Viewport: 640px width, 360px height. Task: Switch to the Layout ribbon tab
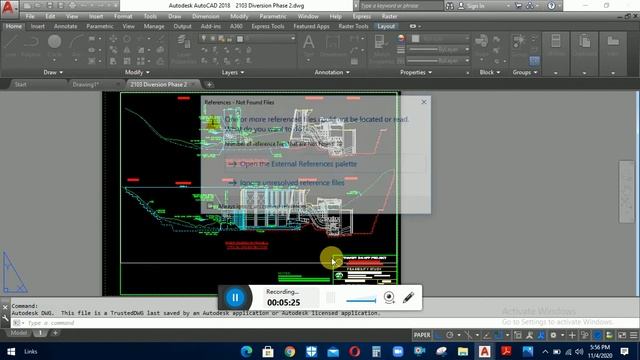(x=386, y=26)
